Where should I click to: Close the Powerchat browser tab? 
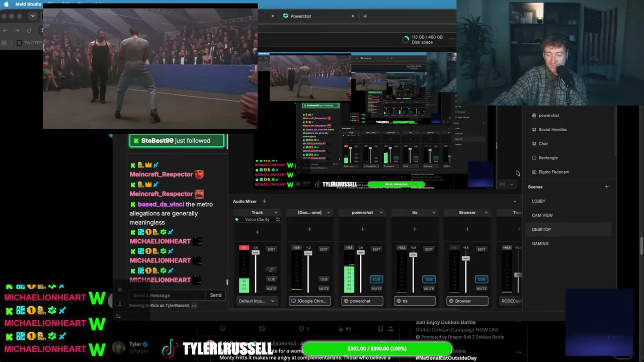click(353, 16)
